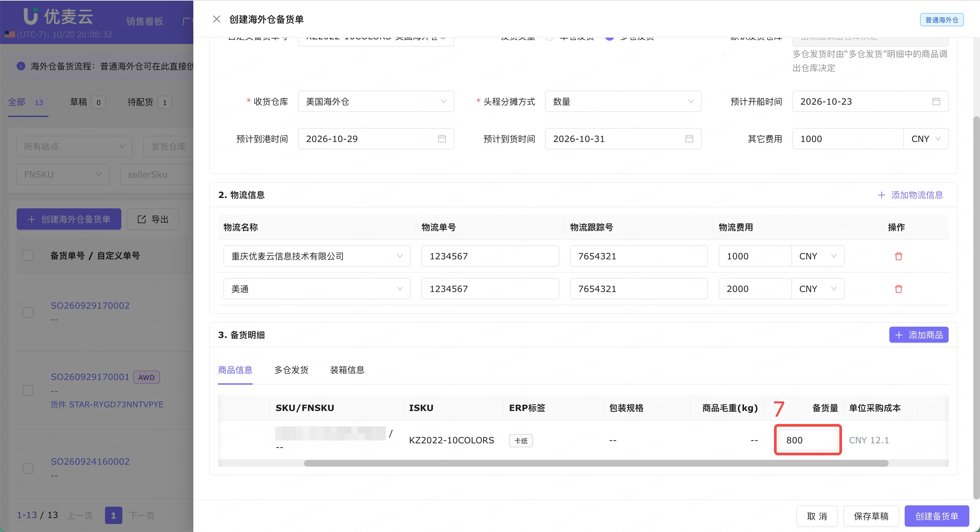This screenshot has height=532, width=980.
Task: Open the 美通 logistics name dropdown
Action: click(317, 289)
